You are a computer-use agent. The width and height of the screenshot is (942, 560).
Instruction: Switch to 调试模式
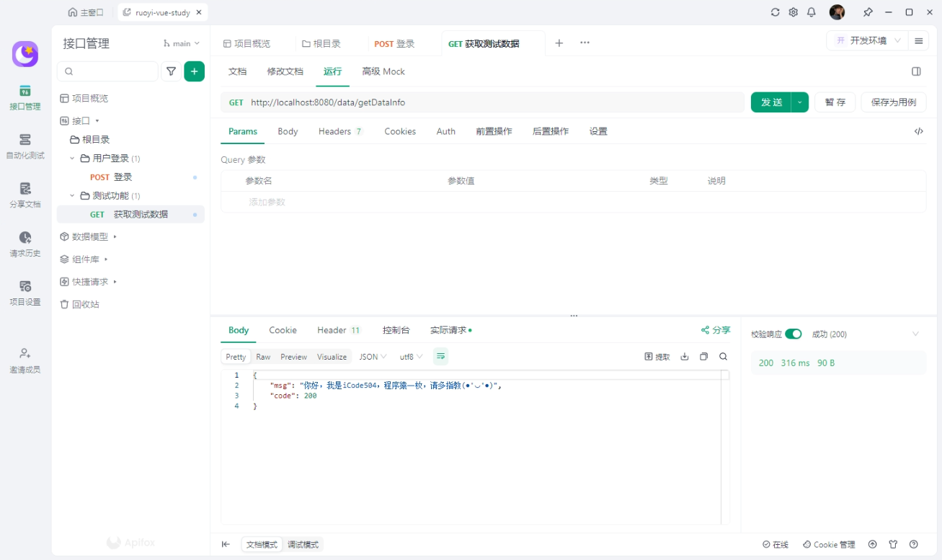[303, 545]
